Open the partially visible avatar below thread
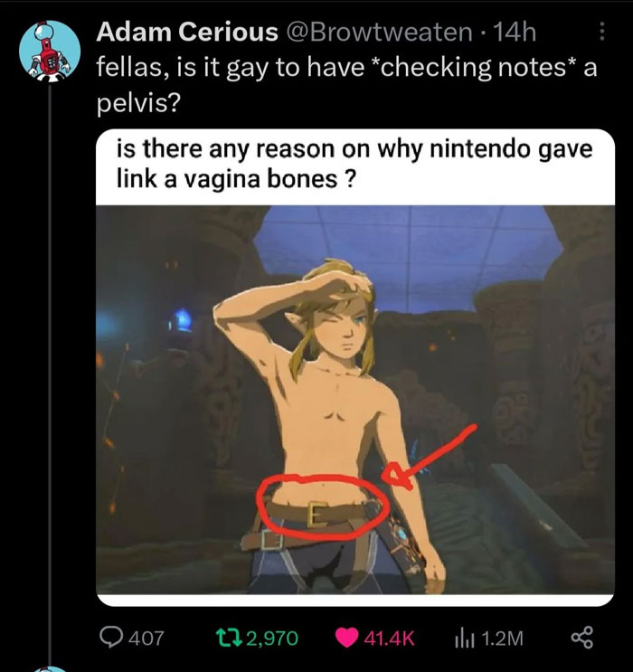 tap(50, 668)
